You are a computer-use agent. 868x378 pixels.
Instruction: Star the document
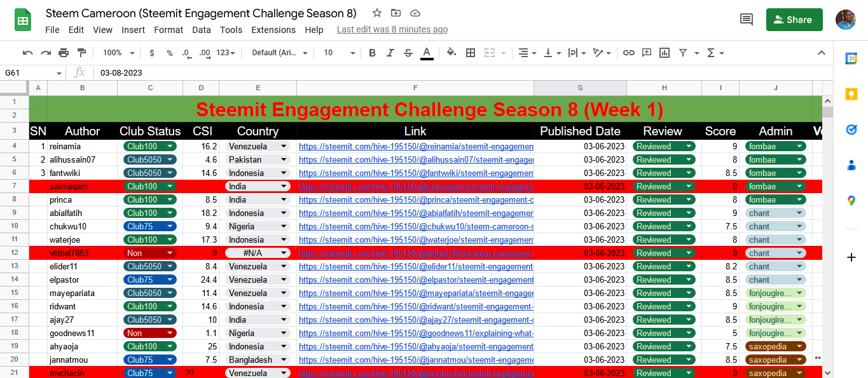point(377,13)
